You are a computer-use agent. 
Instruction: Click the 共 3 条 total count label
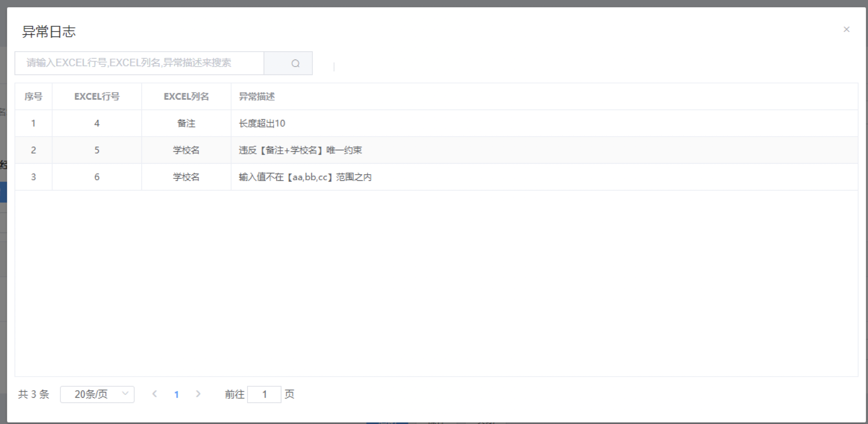[x=34, y=394]
